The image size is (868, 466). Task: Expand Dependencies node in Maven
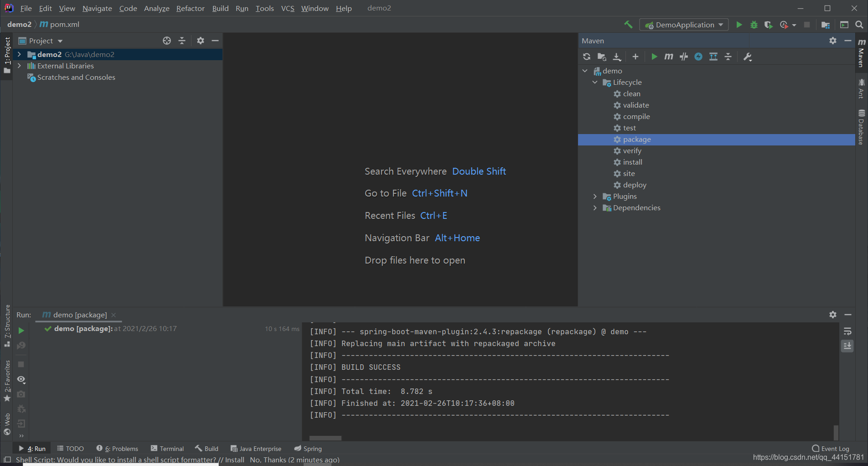tap(595, 207)
